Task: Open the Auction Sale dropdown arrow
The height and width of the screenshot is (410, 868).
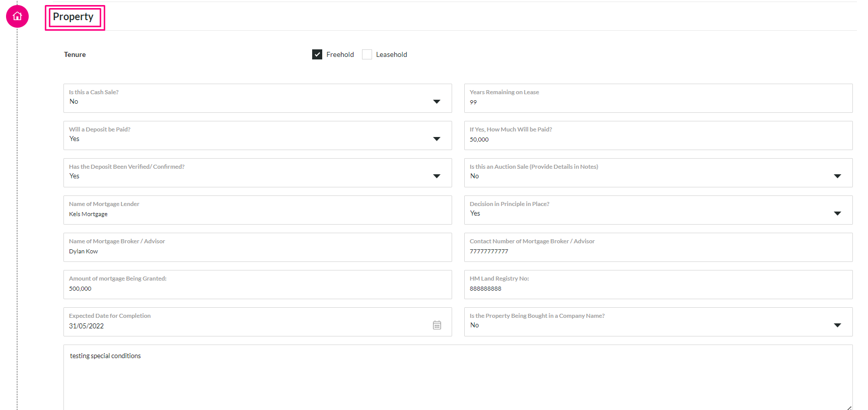Action: click(837, 176)
